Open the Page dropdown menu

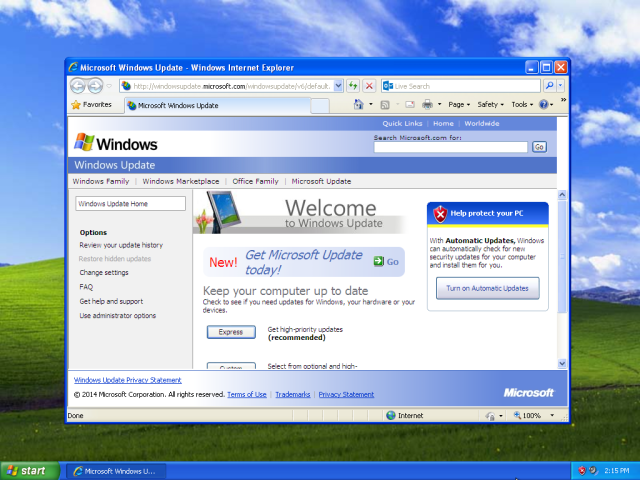tap(458, 104)
